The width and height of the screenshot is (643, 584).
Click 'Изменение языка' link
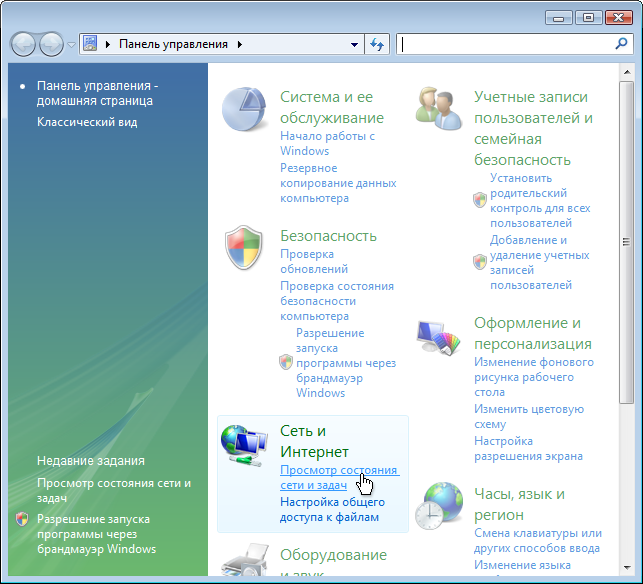522,565
